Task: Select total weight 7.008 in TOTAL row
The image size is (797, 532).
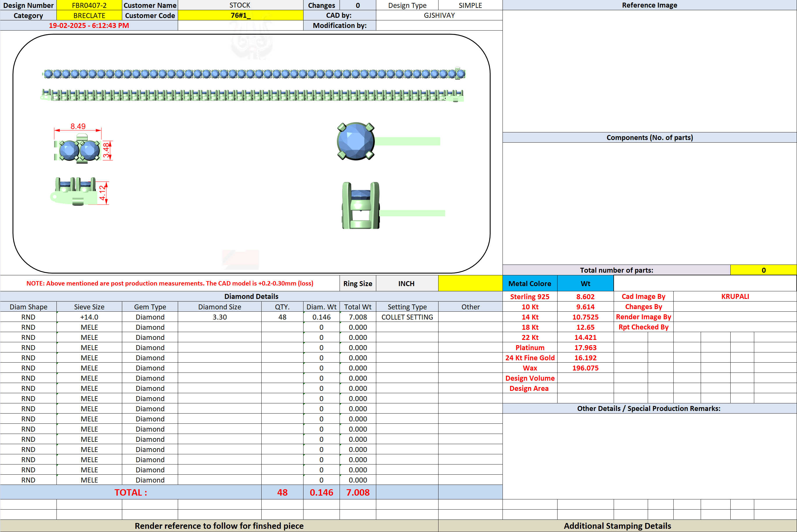Action: coord(358,492)
